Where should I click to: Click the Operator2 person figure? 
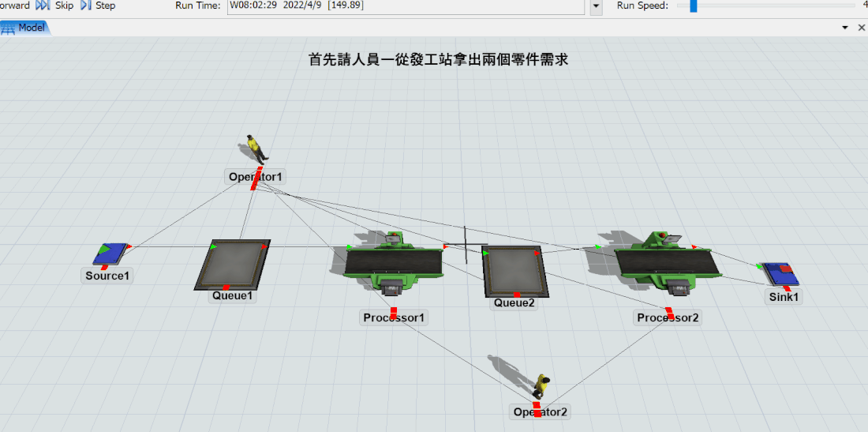click(x=541, y=386)
